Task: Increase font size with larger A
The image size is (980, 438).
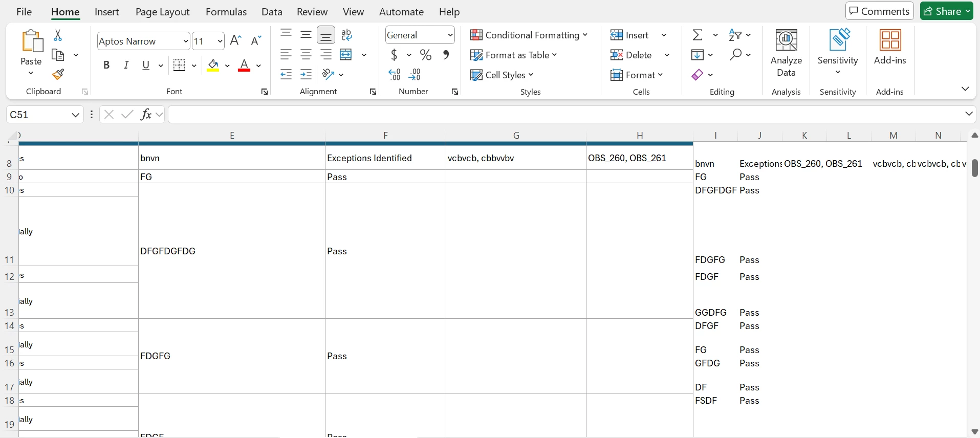Action: pyautogui.click(x=236, y=40)
